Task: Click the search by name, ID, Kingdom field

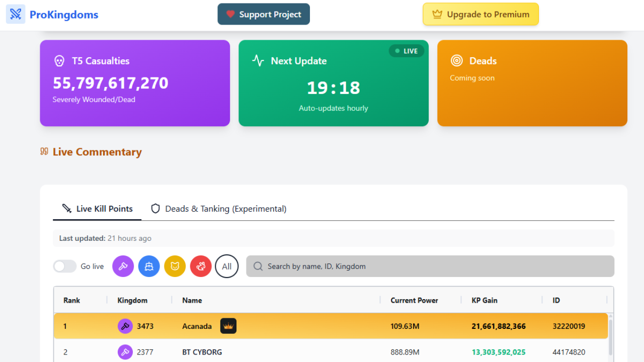Action: pos(430,266)
